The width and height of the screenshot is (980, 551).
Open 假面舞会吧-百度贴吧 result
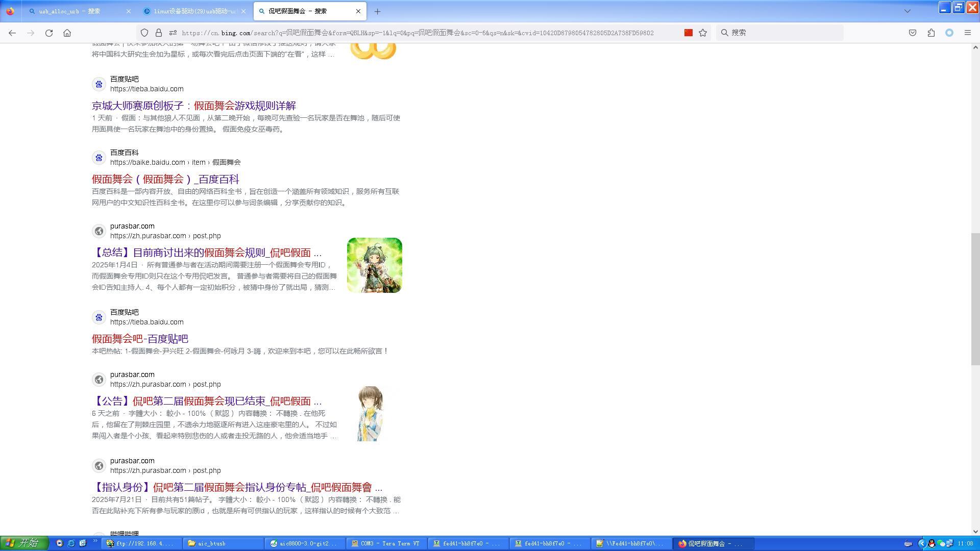140,339
